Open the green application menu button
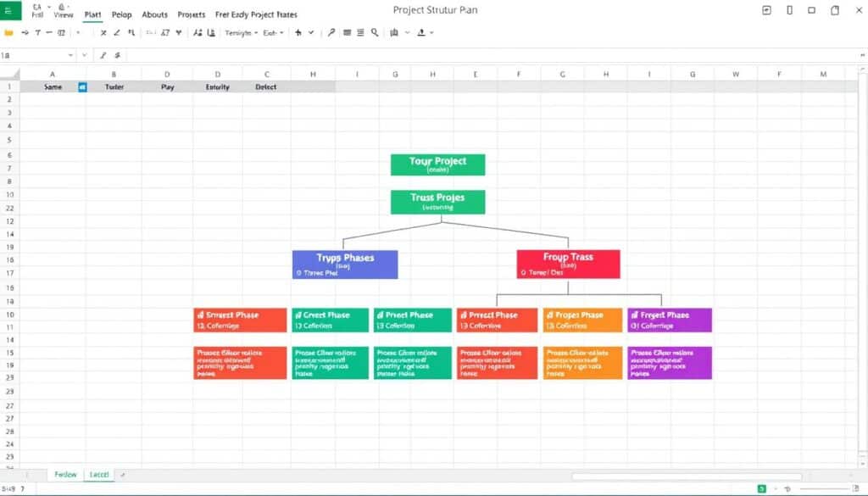This screenshot has height=496, width=868. (x=10, y=10)
